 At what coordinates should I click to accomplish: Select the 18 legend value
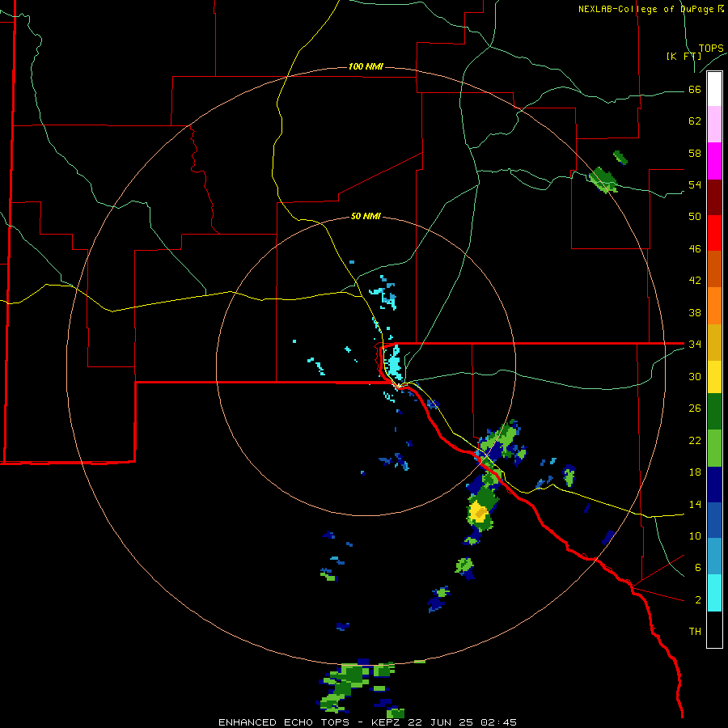click(x=695, y=472)
